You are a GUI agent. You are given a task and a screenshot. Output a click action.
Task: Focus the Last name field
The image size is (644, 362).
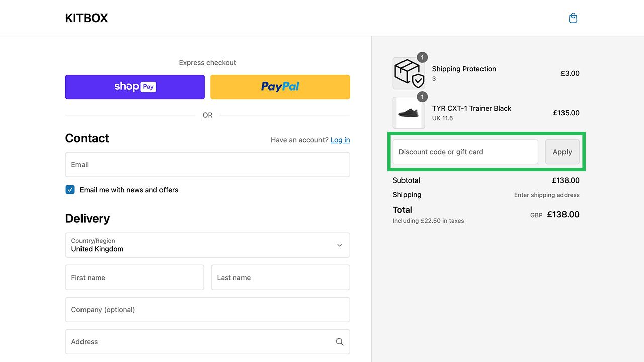280,278
